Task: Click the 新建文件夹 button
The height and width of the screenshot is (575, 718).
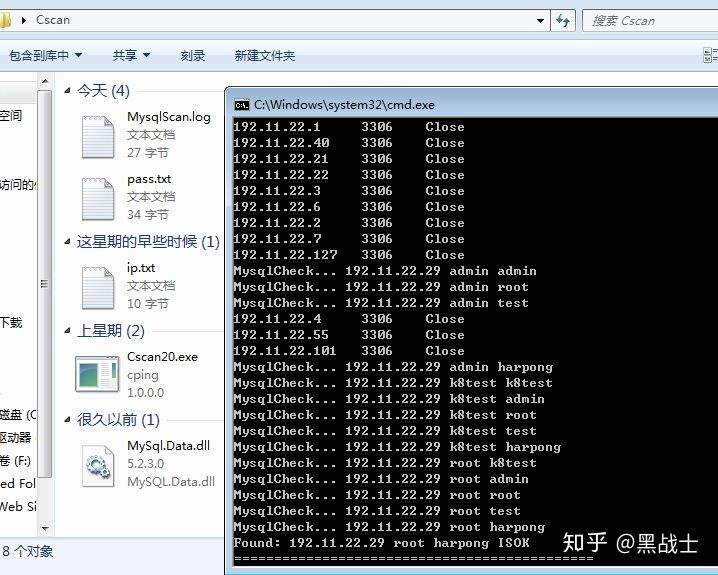Action: tap(265, 55)
